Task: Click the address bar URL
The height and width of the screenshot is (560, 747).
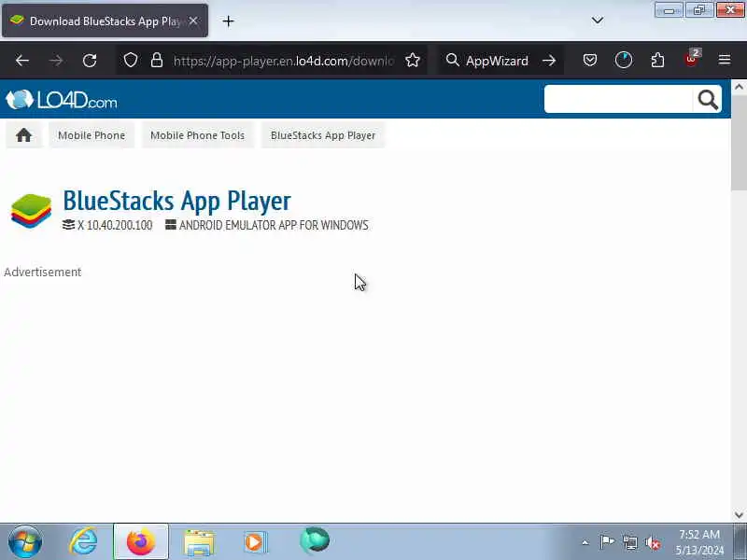Action: 284,61
